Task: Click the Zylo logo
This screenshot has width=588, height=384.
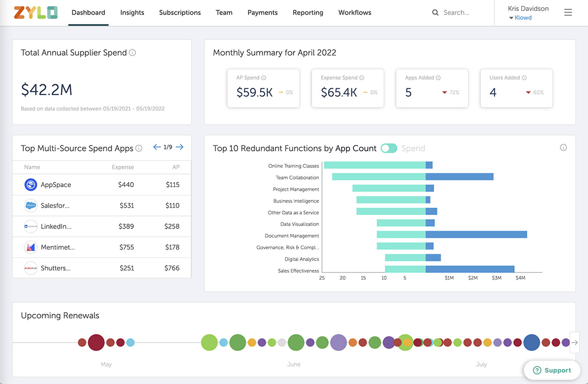Action: click(35, 12)
